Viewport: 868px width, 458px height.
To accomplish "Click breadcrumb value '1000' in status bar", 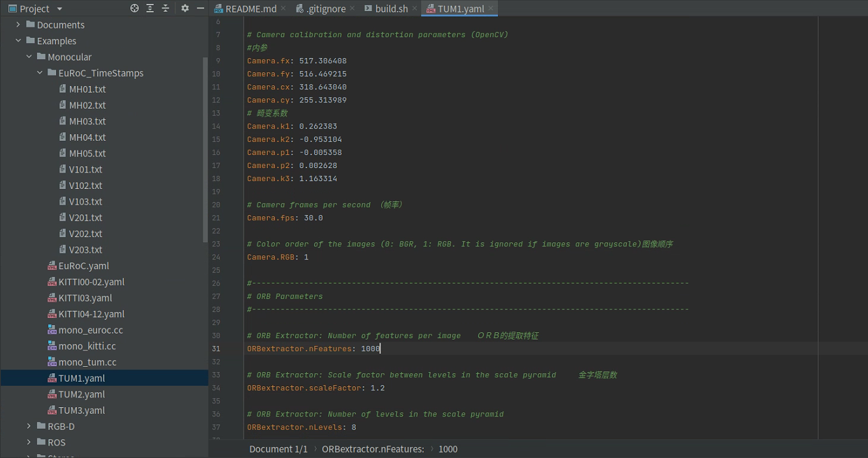I will pyautogui.click(x=448, y=449).
